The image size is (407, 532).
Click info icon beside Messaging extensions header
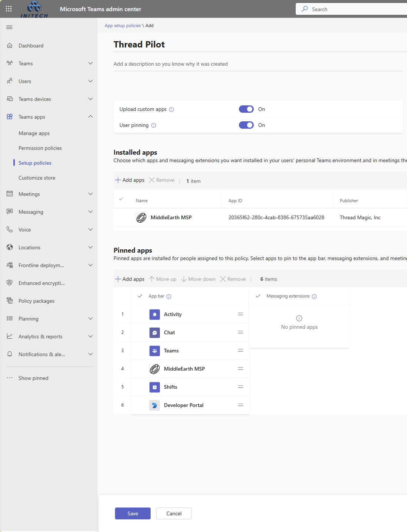314,296
